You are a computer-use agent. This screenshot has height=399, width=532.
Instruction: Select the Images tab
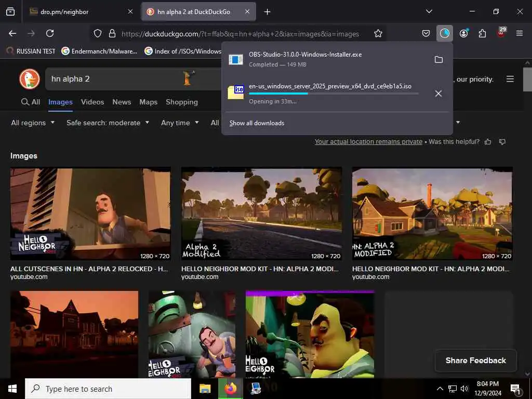tap(60, 102)
